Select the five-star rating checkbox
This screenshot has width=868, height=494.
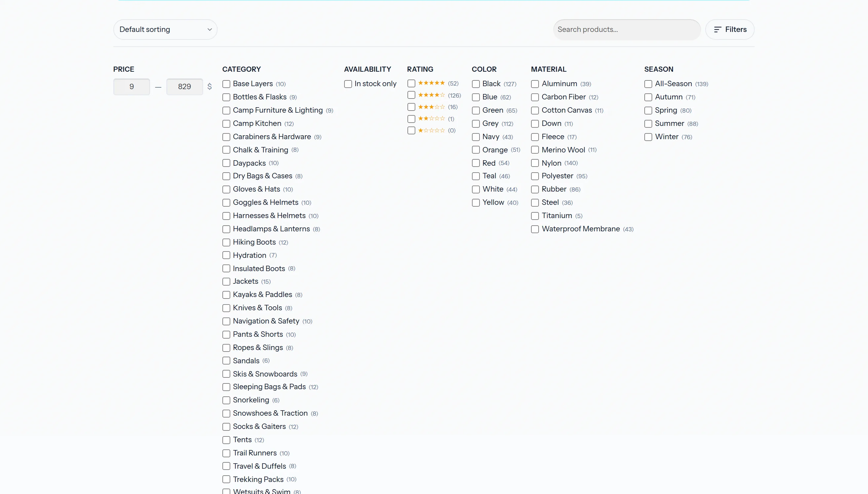411,83
